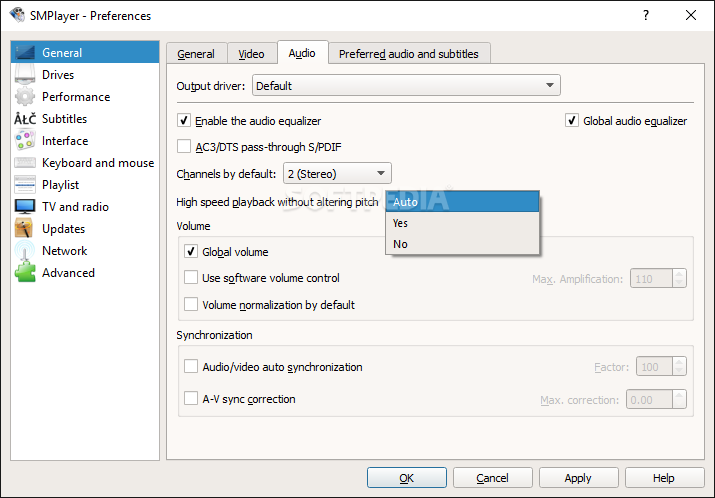Enable Use software volume control
Image resolution: width=715 pixels, height=498 pixels.
[191, 277]
